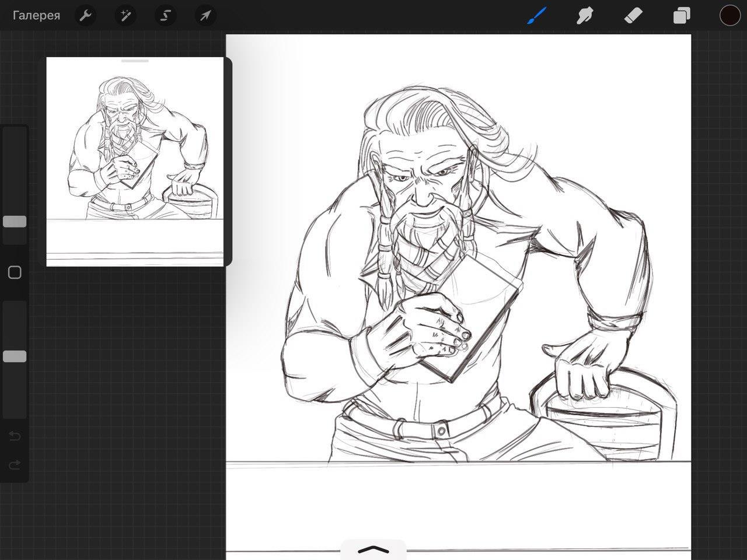This screenshot has height=560, width=747.
Task: Click the redo arrow on sidebar
Action: tap(15, 464)
